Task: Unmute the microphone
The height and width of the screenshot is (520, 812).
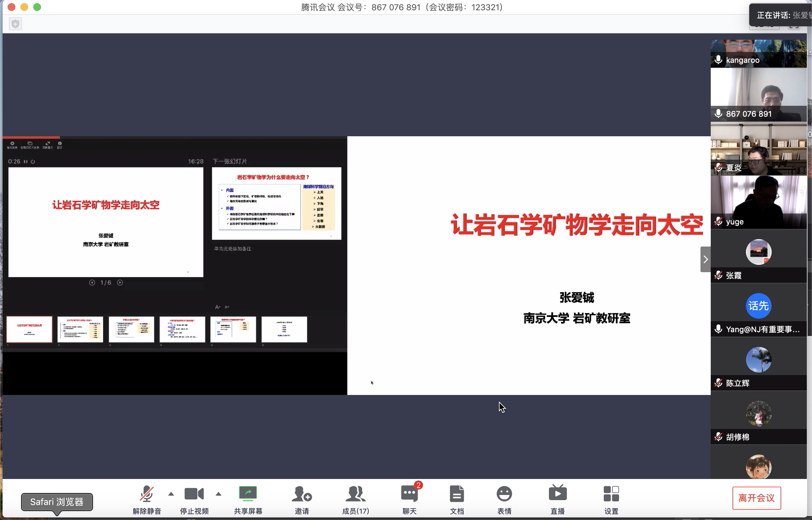Action: coord(147,494)
